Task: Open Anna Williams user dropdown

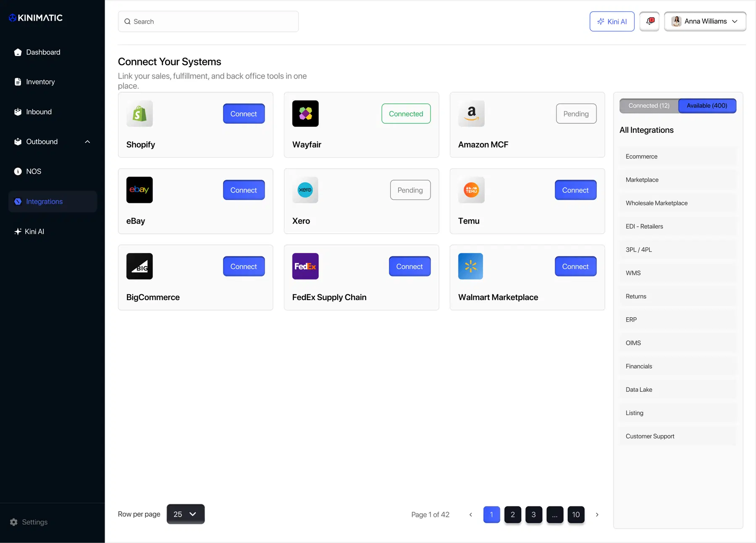Action: point(705,21)
